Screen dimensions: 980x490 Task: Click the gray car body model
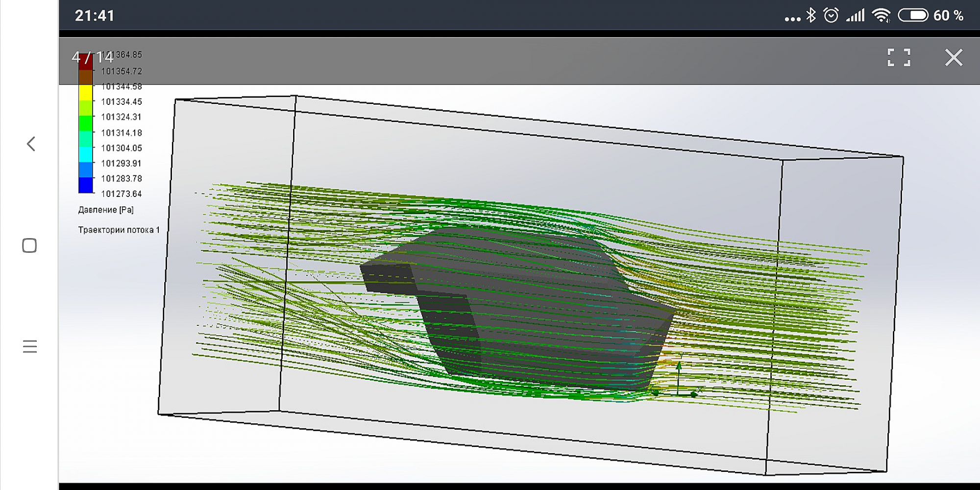coord(514,304)
